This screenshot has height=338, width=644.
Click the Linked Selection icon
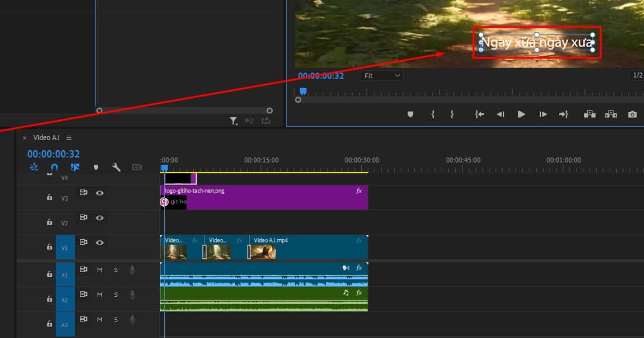(76, 167)
